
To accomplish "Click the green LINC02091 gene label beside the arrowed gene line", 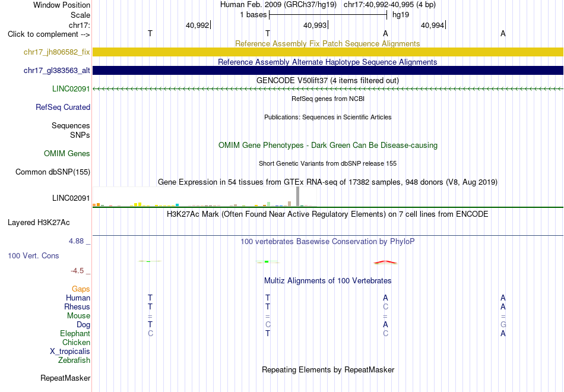I will click(x=71, y=89).
